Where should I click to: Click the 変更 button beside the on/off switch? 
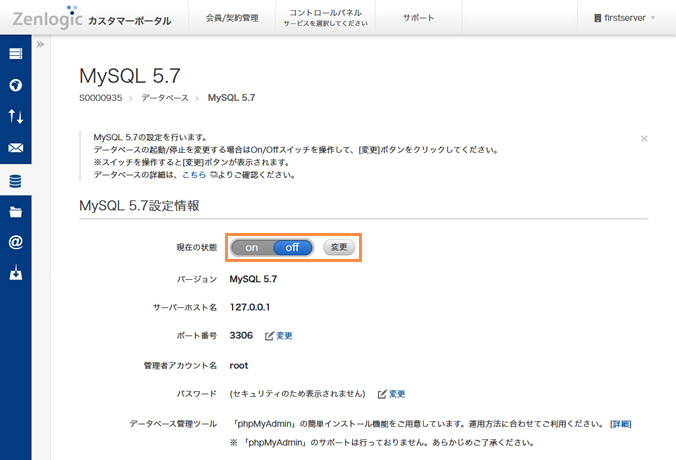(339, 247)
